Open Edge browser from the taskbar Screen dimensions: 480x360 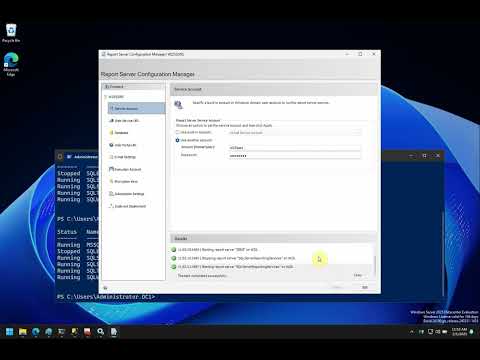coord(36,332)
